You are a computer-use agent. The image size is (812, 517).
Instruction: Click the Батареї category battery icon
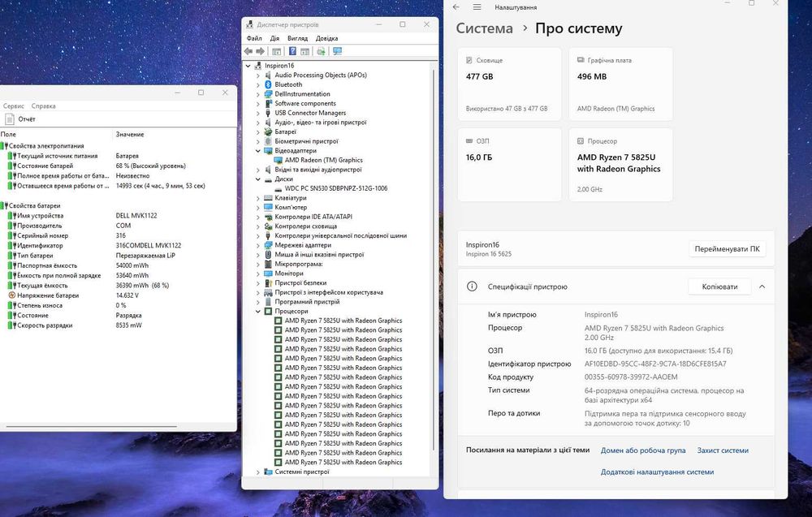point(268,131)
